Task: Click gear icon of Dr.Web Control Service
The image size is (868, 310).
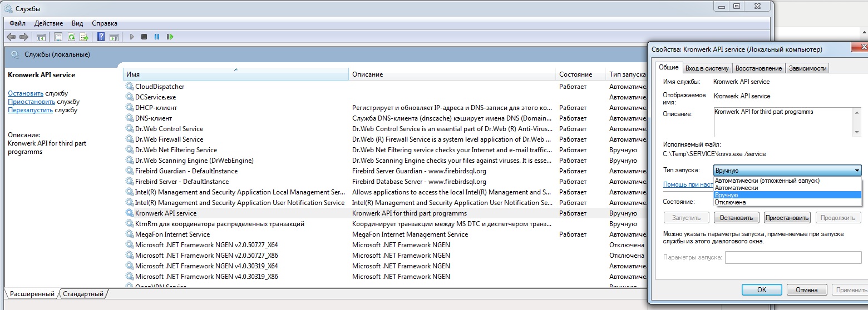Action: coord(130,129)
